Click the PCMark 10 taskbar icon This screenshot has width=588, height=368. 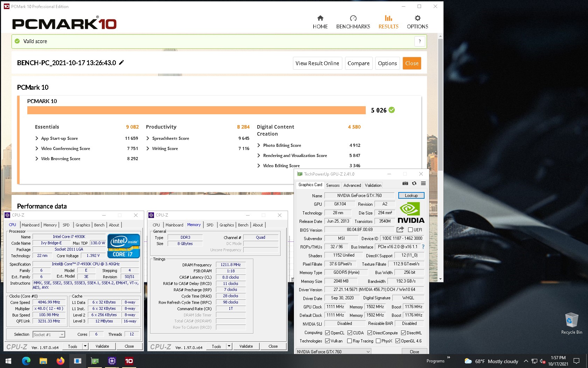[129, 361]
